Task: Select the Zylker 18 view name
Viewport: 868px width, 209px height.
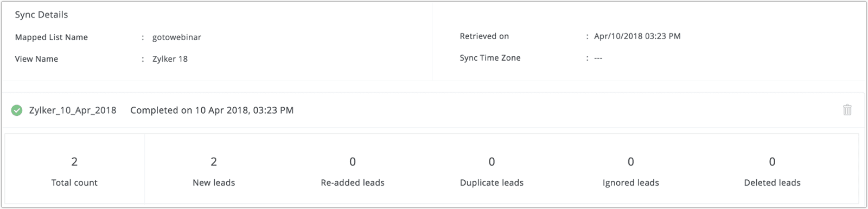Action: 170,59
